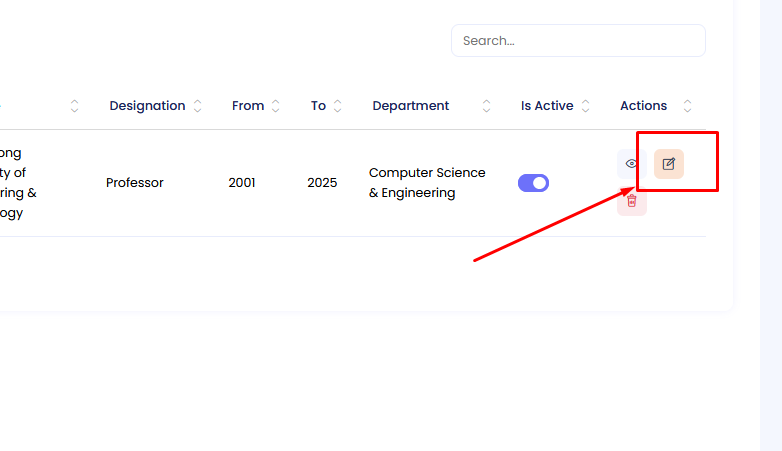The width and height of the screenshot is (782, 451).
Task: Click the From column header label
Action: point(248,106)
